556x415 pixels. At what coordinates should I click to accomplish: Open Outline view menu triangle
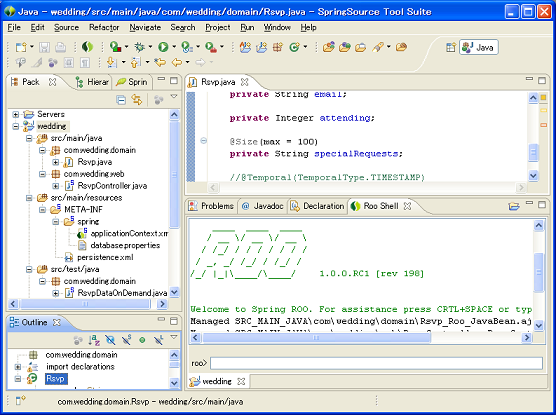(174, 337)
